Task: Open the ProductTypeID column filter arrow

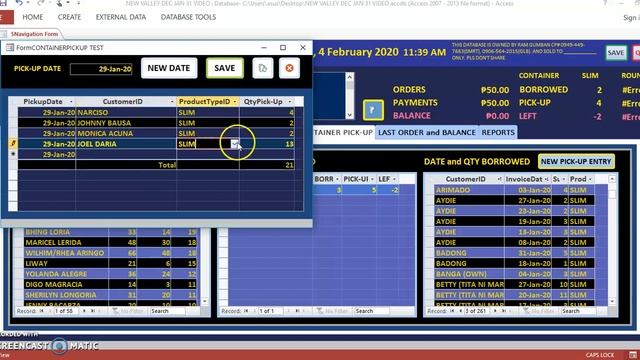Action: 235,102
